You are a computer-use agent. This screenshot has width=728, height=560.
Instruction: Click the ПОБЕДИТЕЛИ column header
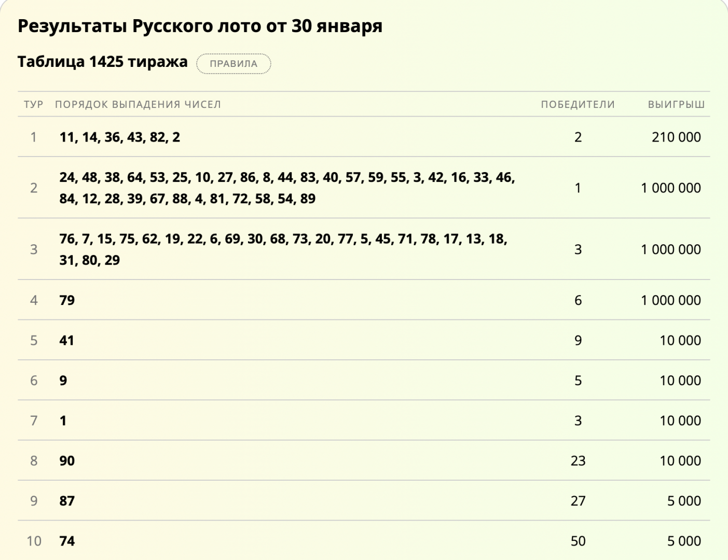coord(578,104)
